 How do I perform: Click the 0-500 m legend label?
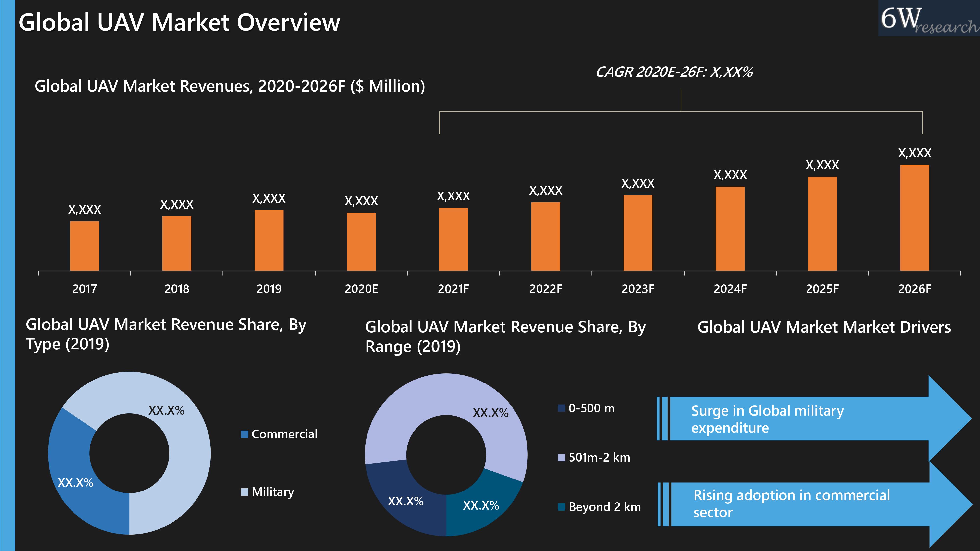[x=592, y=408]
